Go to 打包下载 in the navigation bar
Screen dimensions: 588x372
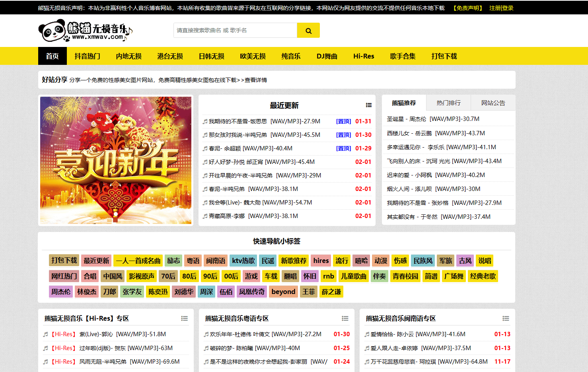(x=444, y=56)
